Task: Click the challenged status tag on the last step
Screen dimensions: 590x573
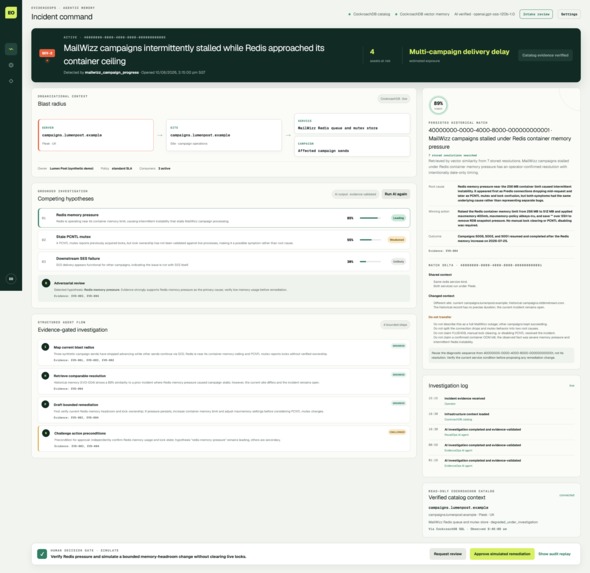Action: click(x=397, y=432)
